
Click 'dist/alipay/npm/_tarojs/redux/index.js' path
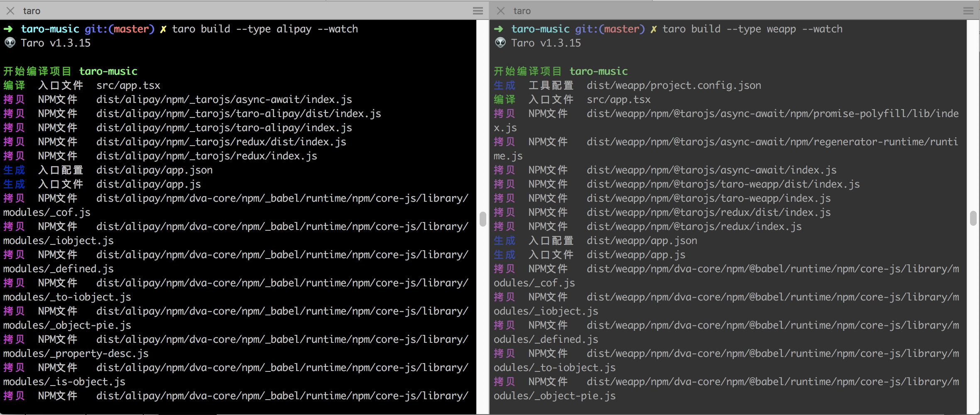(207, 156)
